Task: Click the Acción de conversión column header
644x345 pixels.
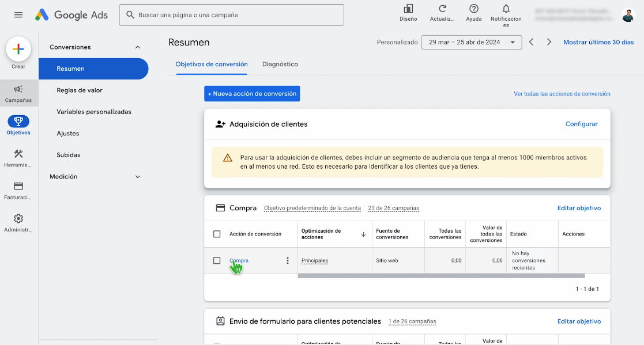Action: click(255, 234)
